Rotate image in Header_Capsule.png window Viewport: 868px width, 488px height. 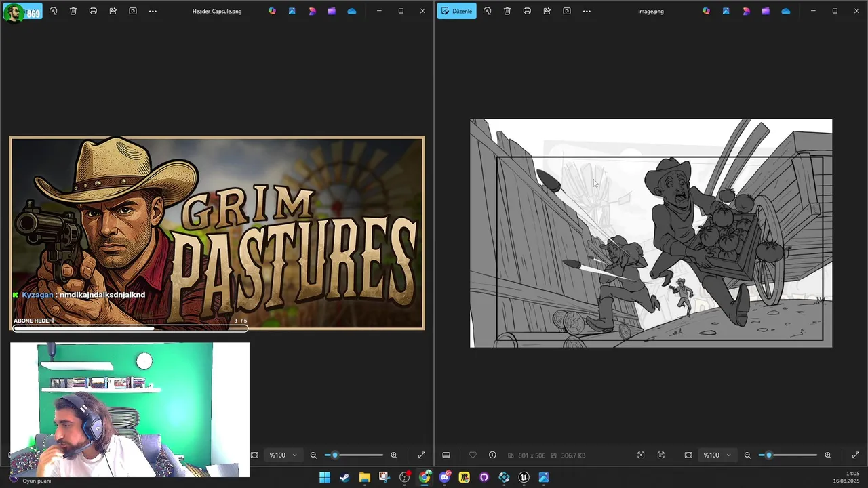click(54, 11)
